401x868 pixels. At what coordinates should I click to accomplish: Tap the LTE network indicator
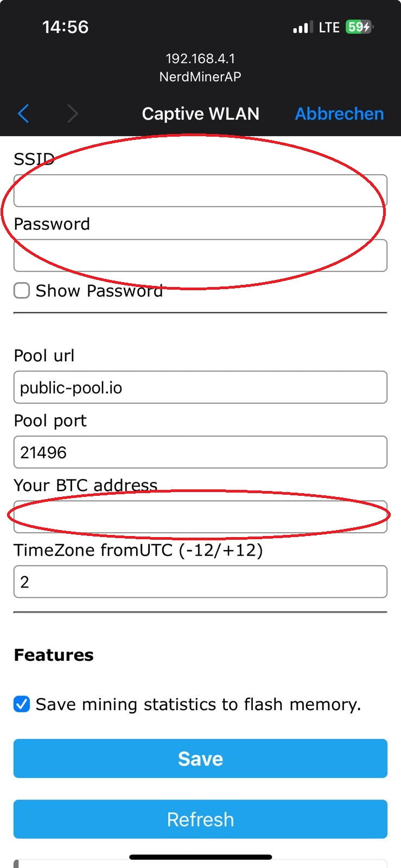(329, 27)
